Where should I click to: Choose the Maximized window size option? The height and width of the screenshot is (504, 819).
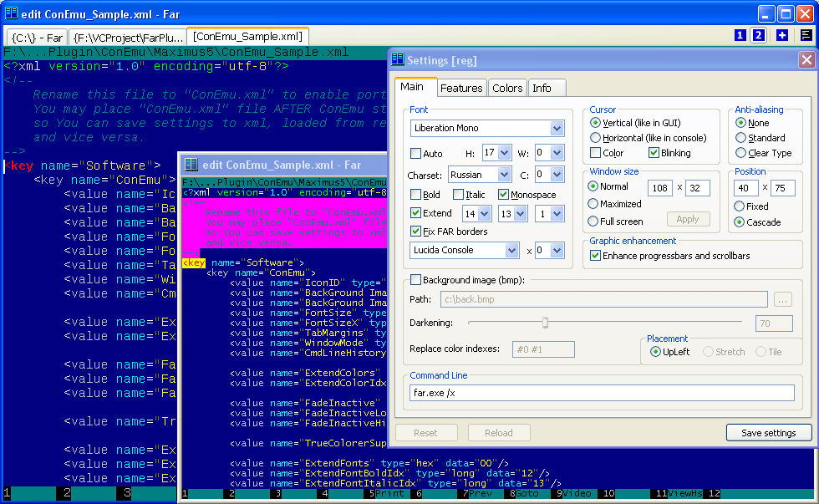point(594,204)
